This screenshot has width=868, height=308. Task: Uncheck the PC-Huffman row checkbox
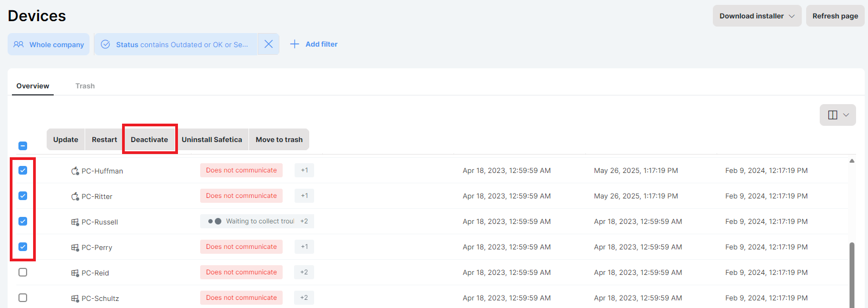pos(23,170)
